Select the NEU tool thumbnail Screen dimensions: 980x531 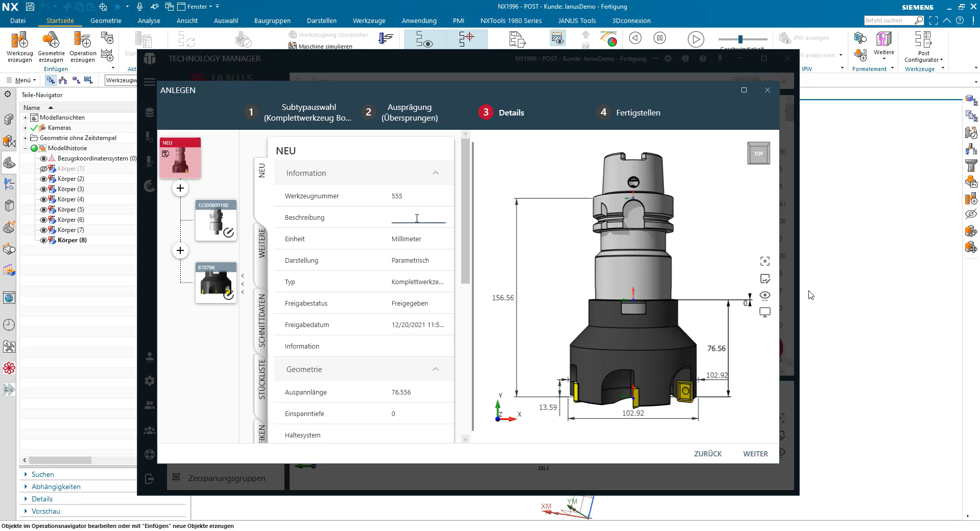click(180, 158)
